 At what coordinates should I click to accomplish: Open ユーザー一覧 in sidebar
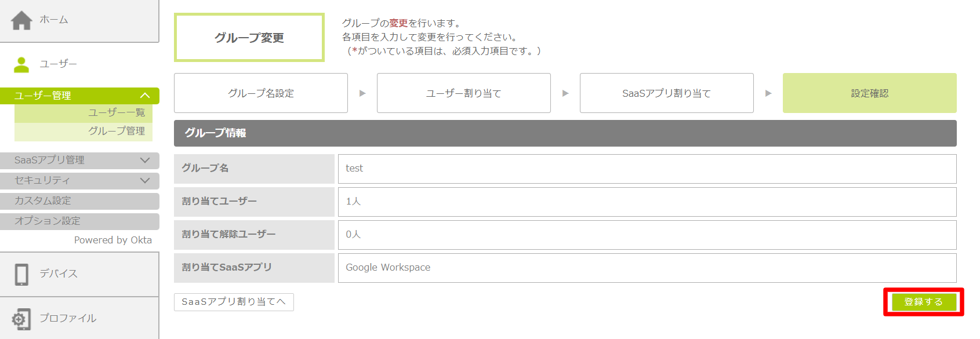(116, 112)
